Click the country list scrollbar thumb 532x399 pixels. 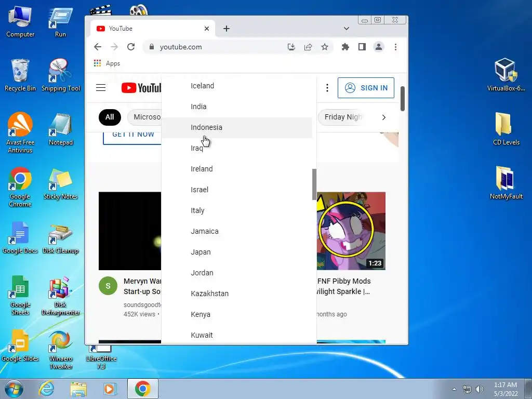coord(314,184)
